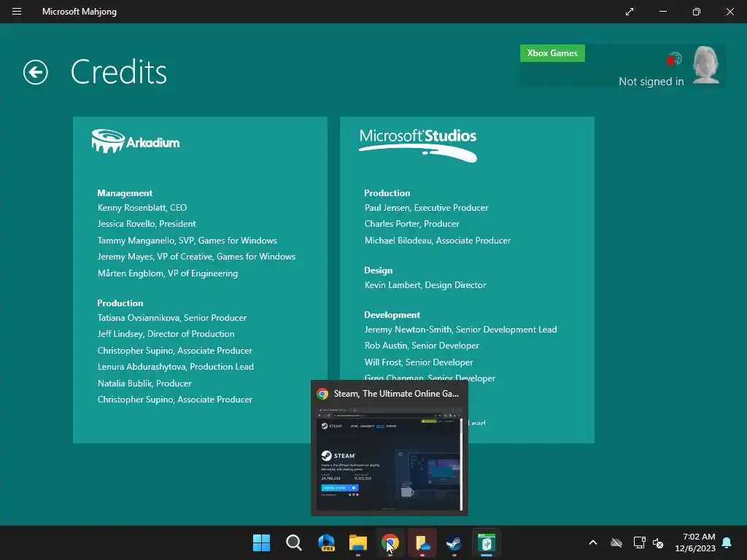Click the Arkadium Production heading
The height and width of the screenshot is (560, 747).
click(120, 303)
